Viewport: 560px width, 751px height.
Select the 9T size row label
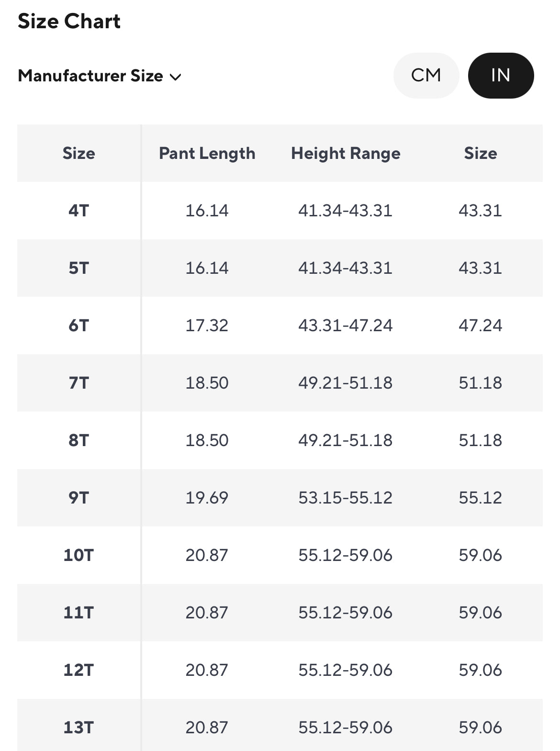coord(78,498)
